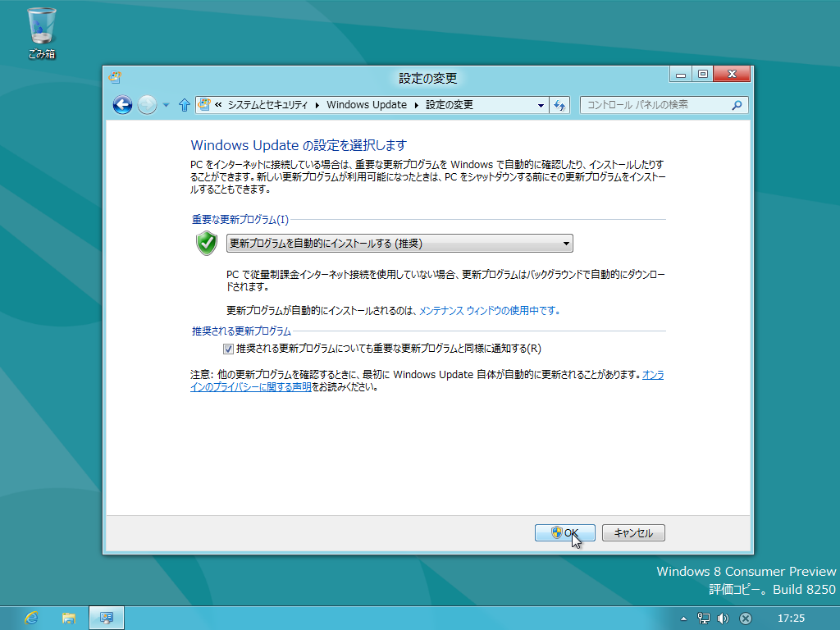This screenshot has width=840, height=630.
Task: Open the network status tray icon
Action: [703, 619]
